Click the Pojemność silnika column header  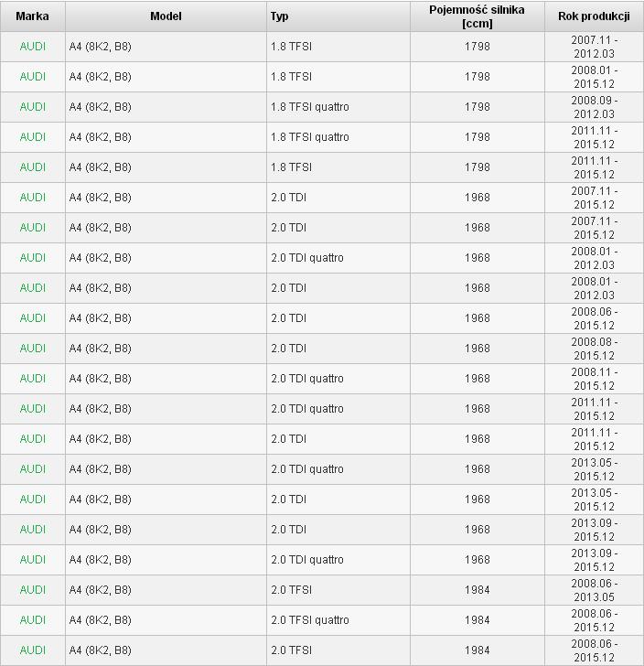(x=477, y=16)
